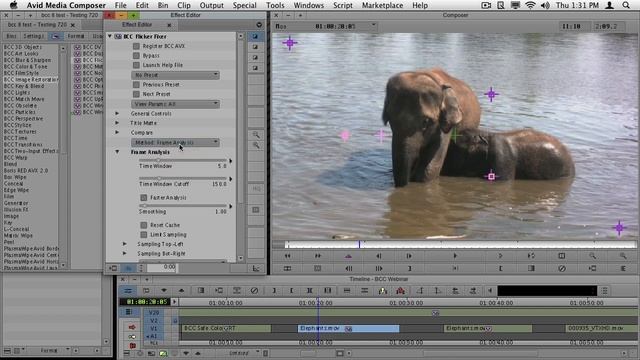The width and height of the screenshot is (640, 360).
Task: Open the Special menu
Action: pos(244,5)
